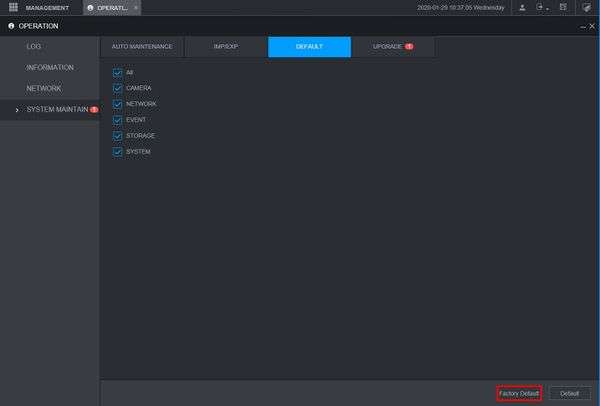
Task: Click the QR code icon in the top bar
Action: [x=563, y=7]
